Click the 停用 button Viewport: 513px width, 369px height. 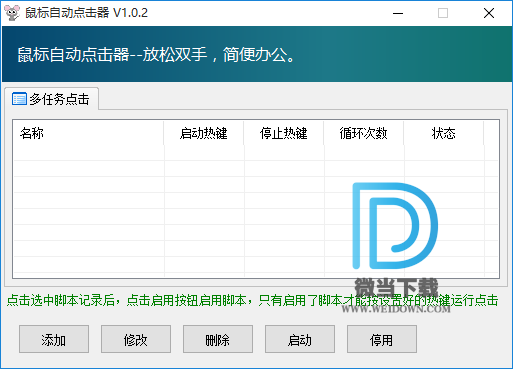pos(382,339)
